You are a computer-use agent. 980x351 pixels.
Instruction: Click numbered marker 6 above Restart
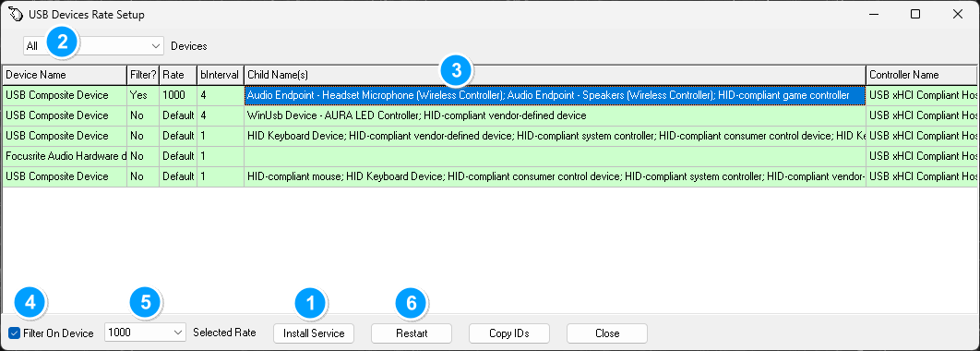point(412,303)
